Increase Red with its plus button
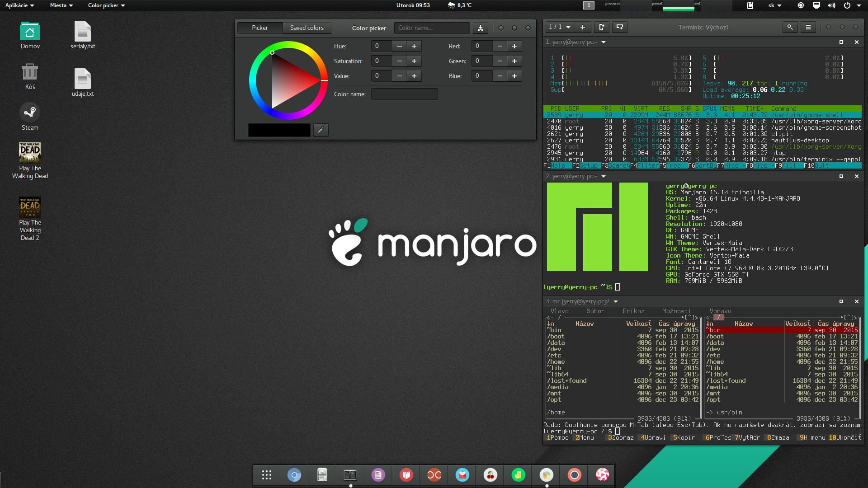 coord(514,46)
